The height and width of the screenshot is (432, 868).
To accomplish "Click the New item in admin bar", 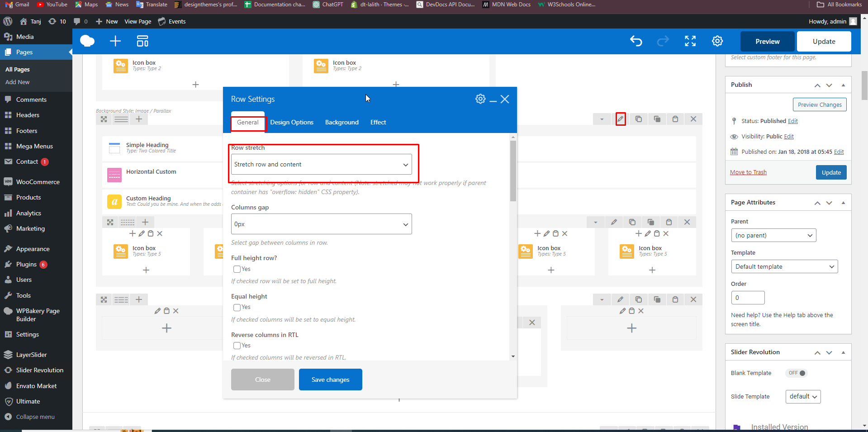I will click(107, 21).
